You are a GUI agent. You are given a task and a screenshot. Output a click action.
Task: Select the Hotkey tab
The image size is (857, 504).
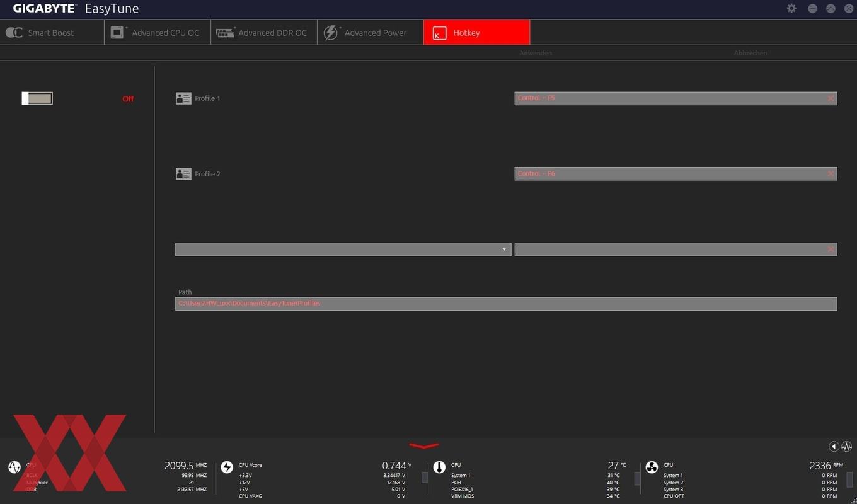click(x=476, y=33)
